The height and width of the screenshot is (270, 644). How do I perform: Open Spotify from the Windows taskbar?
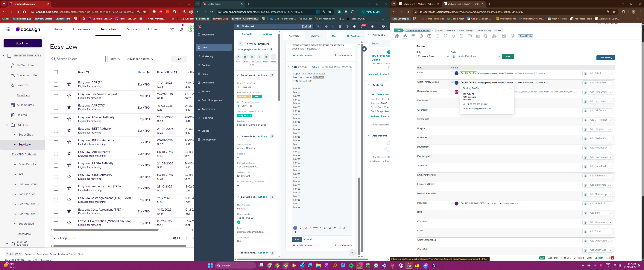point(351,265)
